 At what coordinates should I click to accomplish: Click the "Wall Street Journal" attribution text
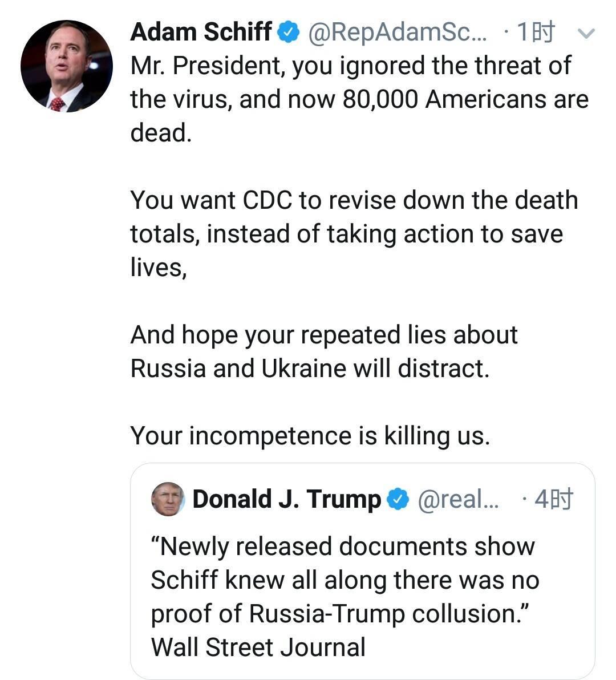point(258,647)
